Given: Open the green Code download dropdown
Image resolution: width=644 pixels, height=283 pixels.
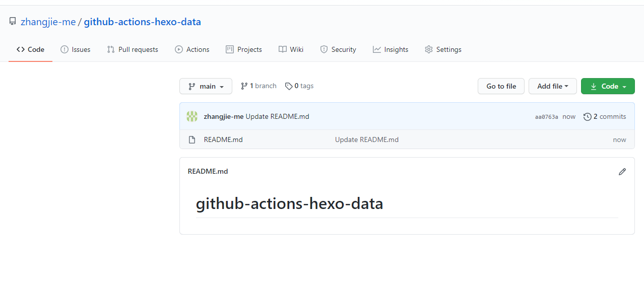Looking at the screenshot, I should click(607, 86).
